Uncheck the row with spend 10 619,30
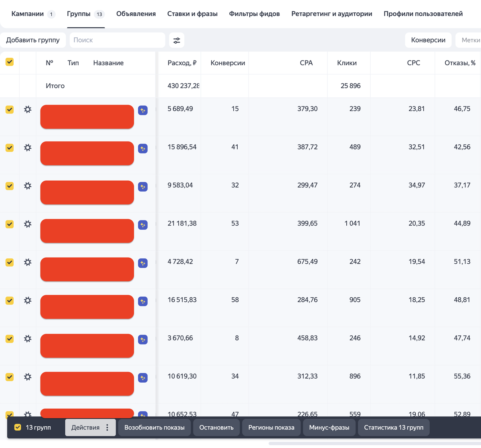Image resolution: width=481 pixels, height=448 pixels. tap(10, 377)
